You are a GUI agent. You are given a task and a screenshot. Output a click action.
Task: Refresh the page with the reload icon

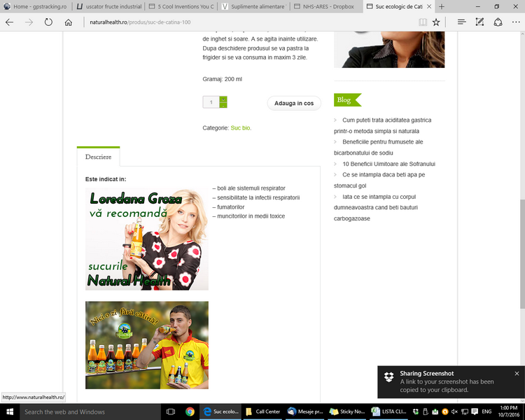[x=48, y=22]
